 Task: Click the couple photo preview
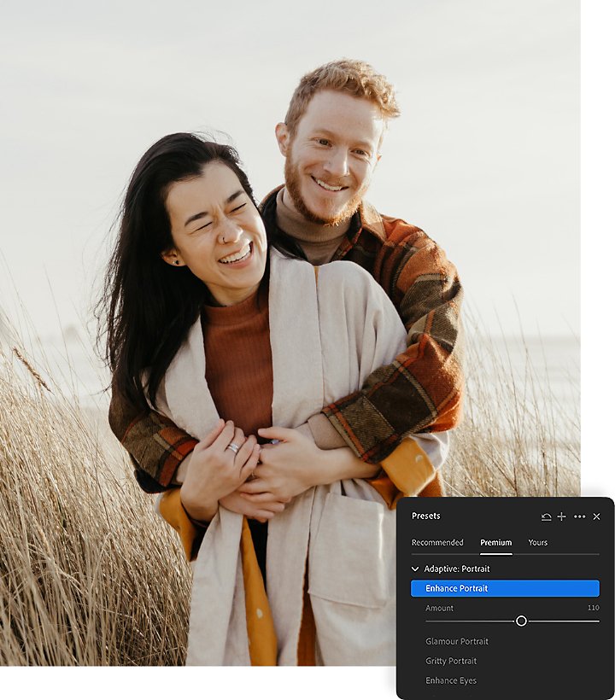290,333
